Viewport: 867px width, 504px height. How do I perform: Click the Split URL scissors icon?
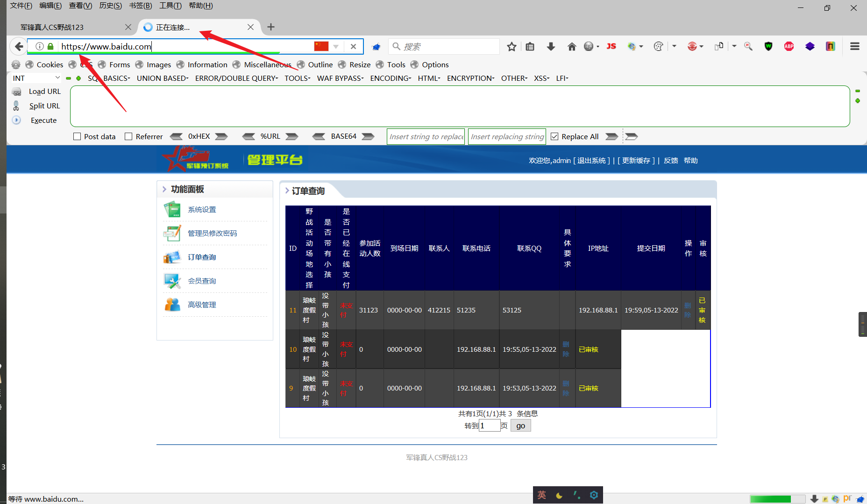coord(16,106)
